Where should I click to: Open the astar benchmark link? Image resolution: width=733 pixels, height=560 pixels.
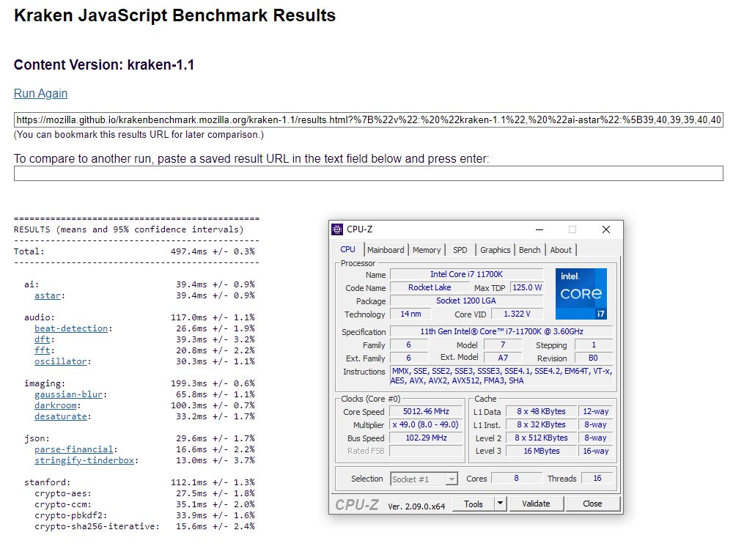coord(48,295)
